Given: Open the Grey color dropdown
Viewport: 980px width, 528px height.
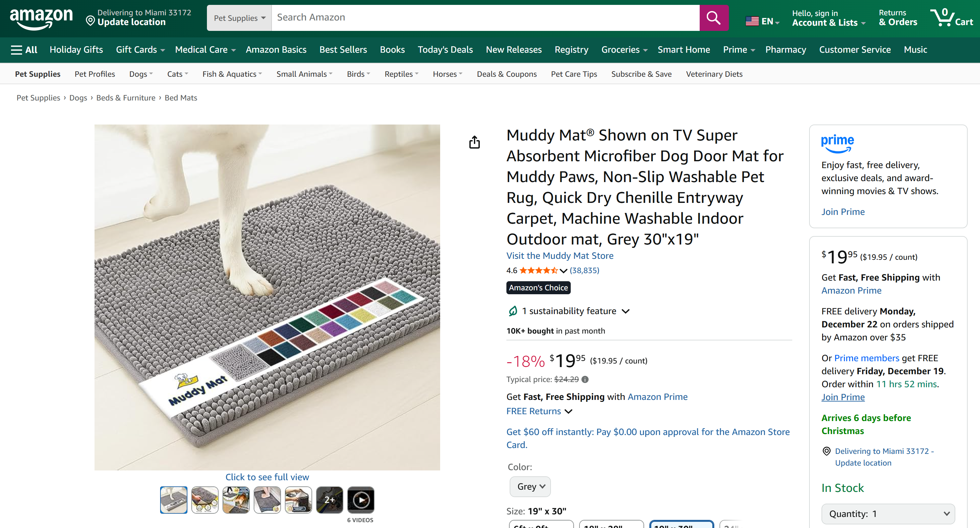Looking at the screenshot, I should click(529, 486).
